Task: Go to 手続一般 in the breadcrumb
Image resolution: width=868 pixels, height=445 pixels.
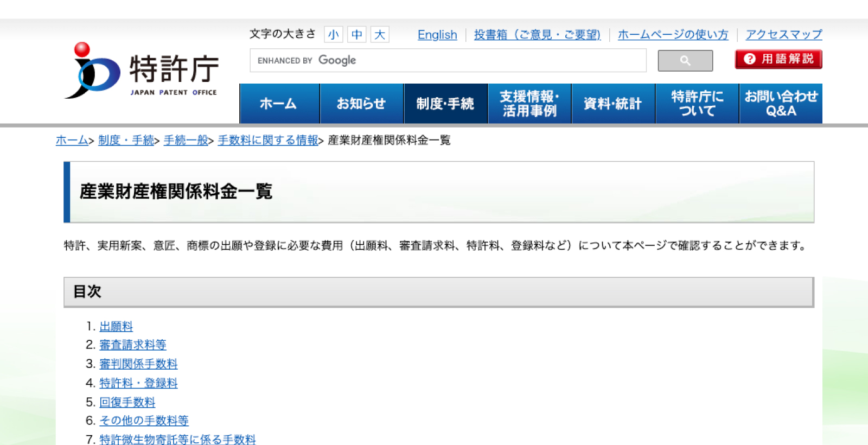Action: coord(186,141)
